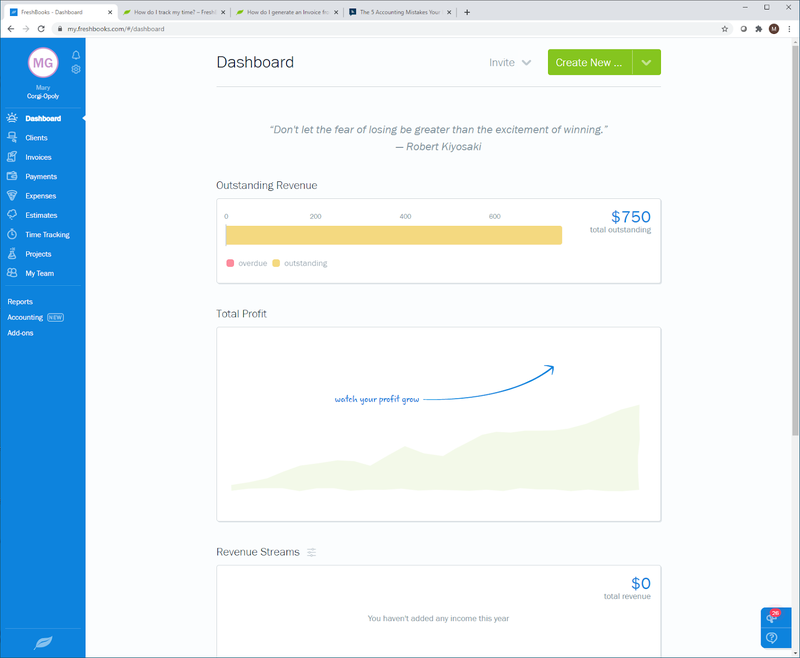800x658 pixels.
Task: Click the outstanding legend swatch
Action: click(x=276, y=263)
